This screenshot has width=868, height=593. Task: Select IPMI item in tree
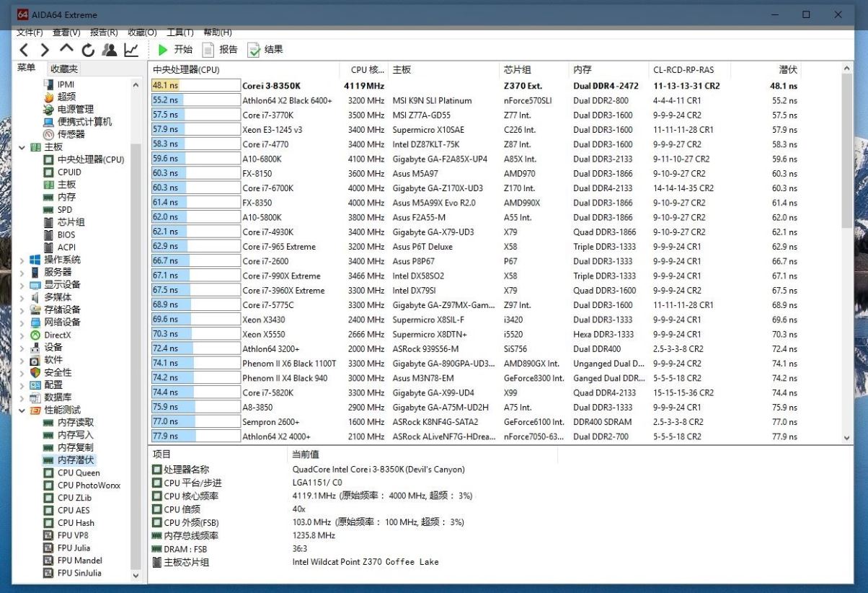click(66, 84)
